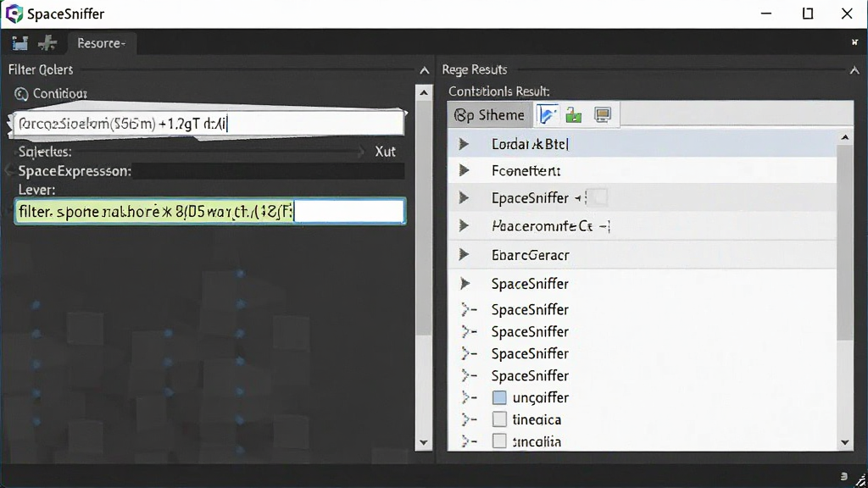
Task: Click the green export toolbar icon
Action: click(574, 115)
